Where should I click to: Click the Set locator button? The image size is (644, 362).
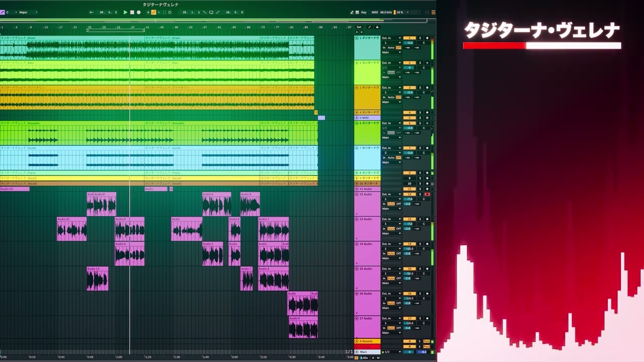(x=359, y=27)
